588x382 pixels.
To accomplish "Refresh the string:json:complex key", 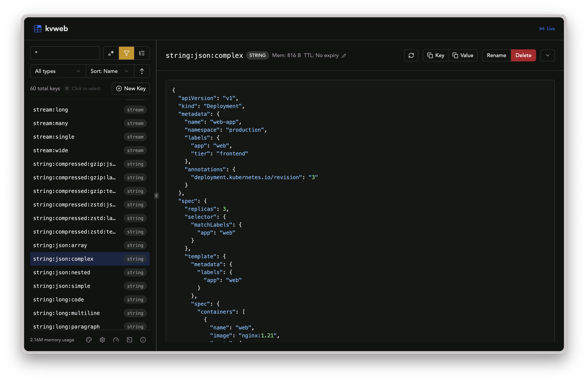I will click(411, 55).
